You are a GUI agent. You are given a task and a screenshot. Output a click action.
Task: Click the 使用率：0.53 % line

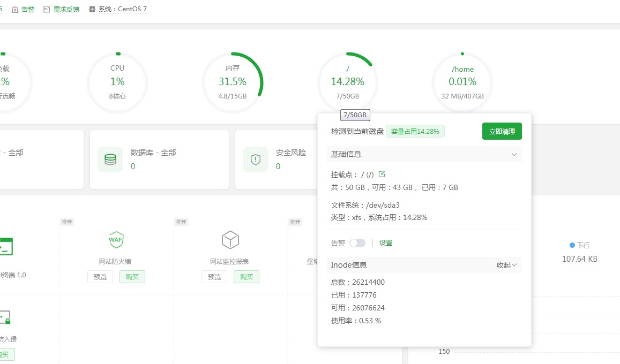click(x=356, y=321)
